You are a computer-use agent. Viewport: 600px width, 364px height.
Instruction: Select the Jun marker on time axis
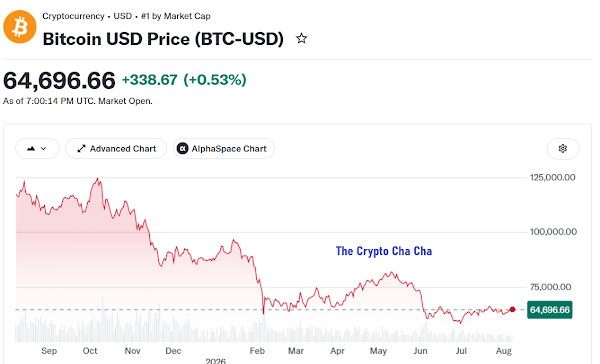click(x=420, y=351)
